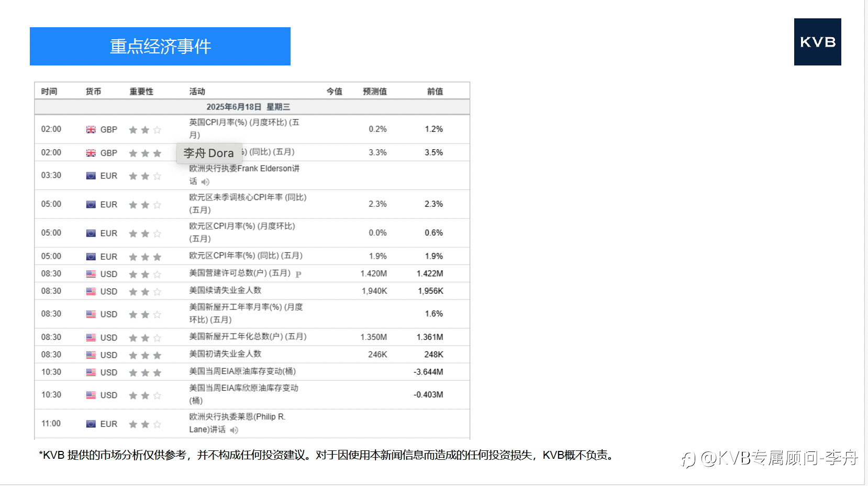Click the forecast value 1.420M
Image resolution: width=868 pixels, height=486 pixels.
click(374, 273)
